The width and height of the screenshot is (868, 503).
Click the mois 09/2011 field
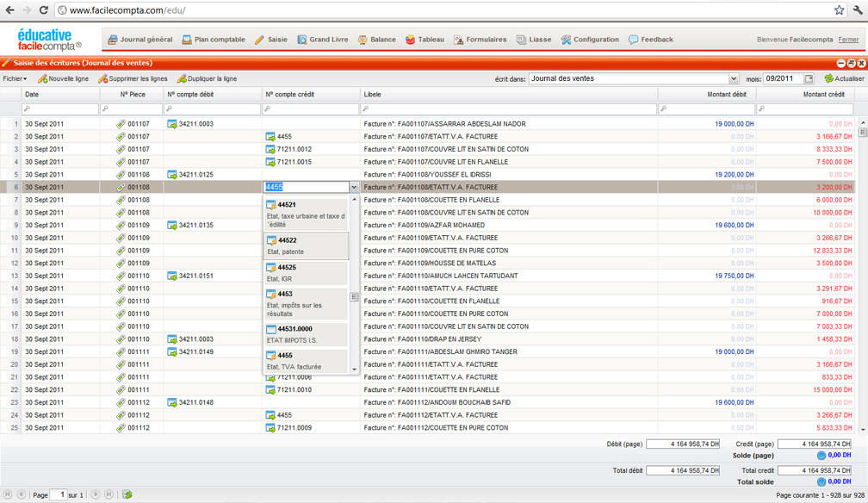coord(784,78)
